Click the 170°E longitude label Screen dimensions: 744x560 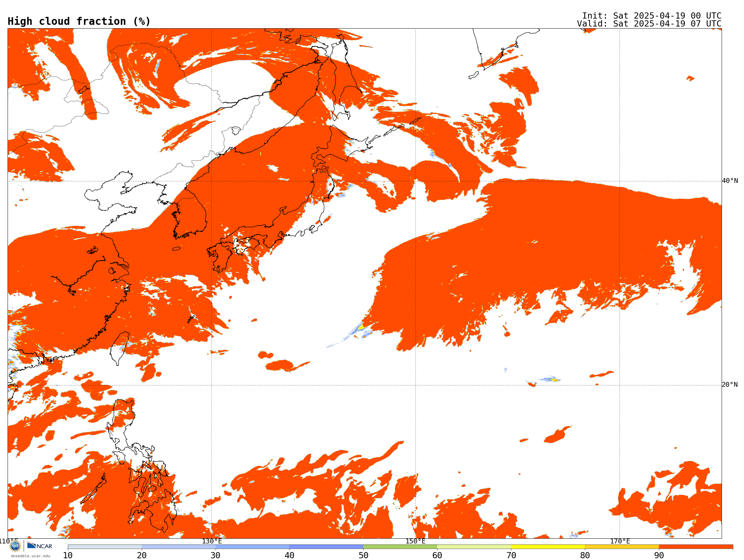coord(620,541)
